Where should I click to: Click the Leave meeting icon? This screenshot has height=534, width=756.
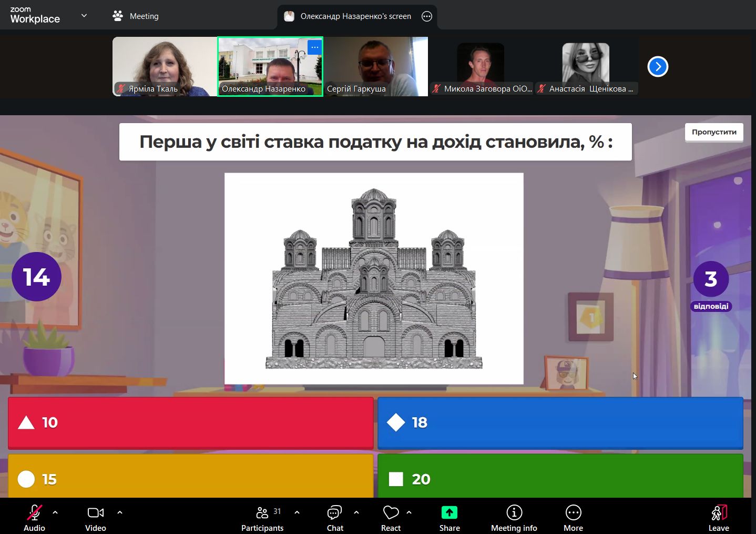(x=718, y=512)
